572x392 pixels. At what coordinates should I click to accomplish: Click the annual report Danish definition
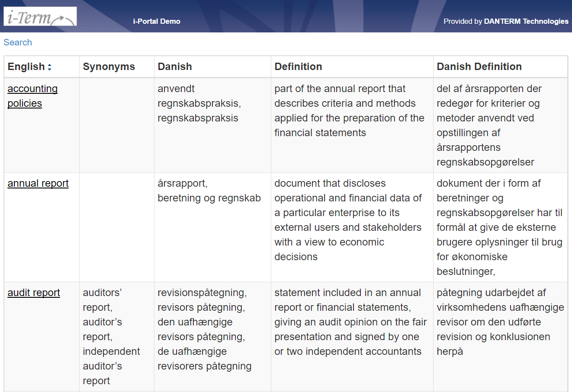click(500, 227)
